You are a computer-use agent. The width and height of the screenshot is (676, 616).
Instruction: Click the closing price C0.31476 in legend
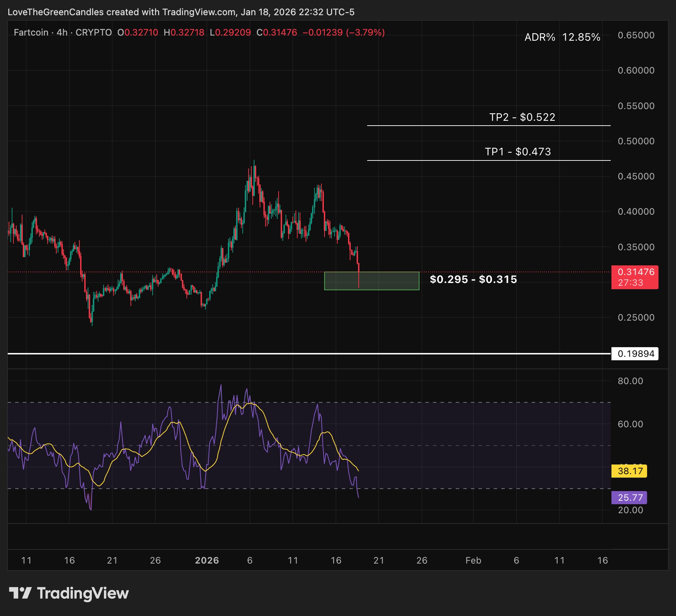277,32
